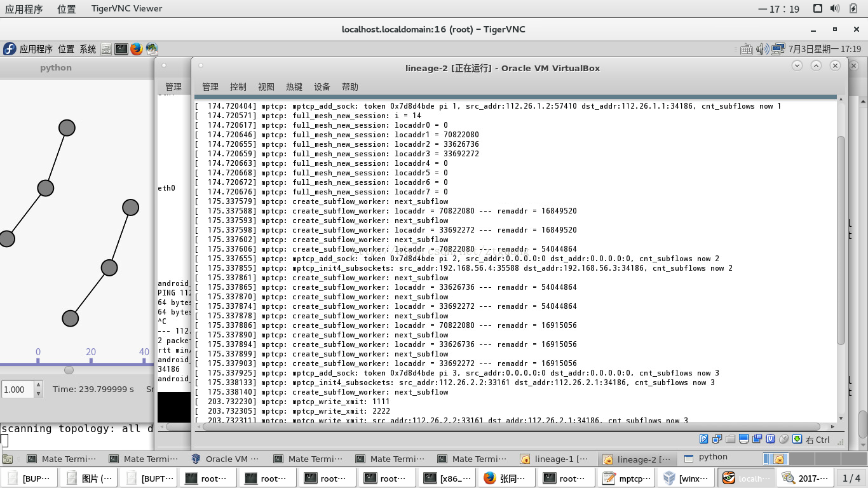Open winx VirtualBox item in host taskbar
Image resolution: width=868 pixels, height=488 pixels.
(688, 478)
